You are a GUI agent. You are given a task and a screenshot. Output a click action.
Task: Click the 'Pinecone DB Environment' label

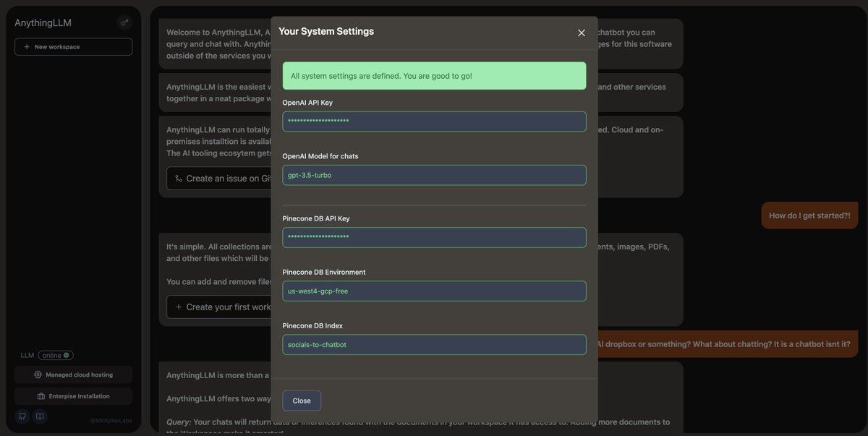point(324,272)
